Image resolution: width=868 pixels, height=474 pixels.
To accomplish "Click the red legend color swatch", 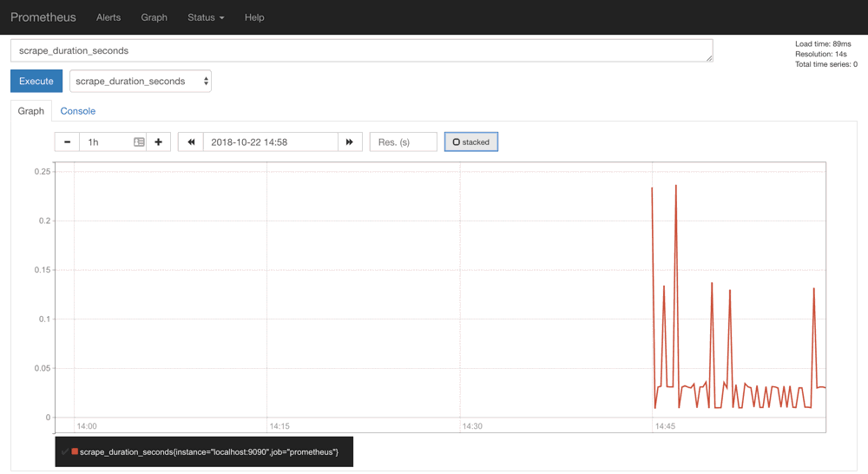I will tap(76, 451).
